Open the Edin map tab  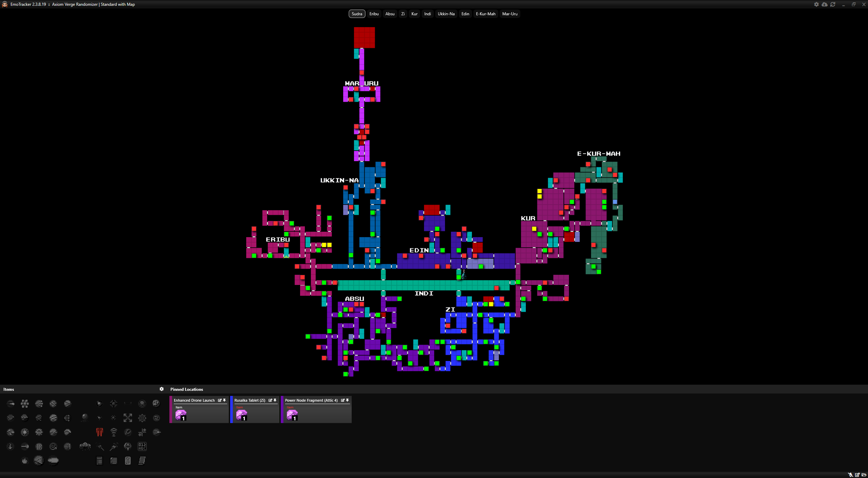[x=465, y=14]
